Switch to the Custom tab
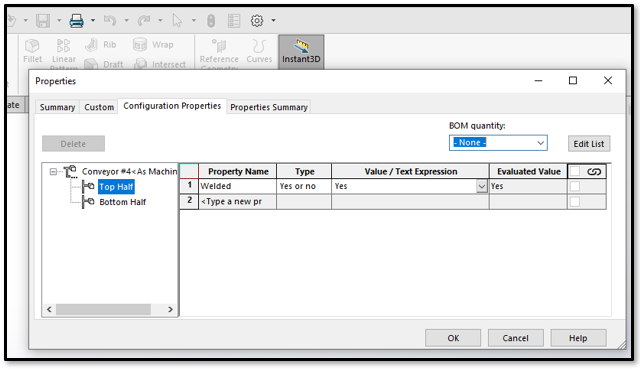 (x=99, y=107)
